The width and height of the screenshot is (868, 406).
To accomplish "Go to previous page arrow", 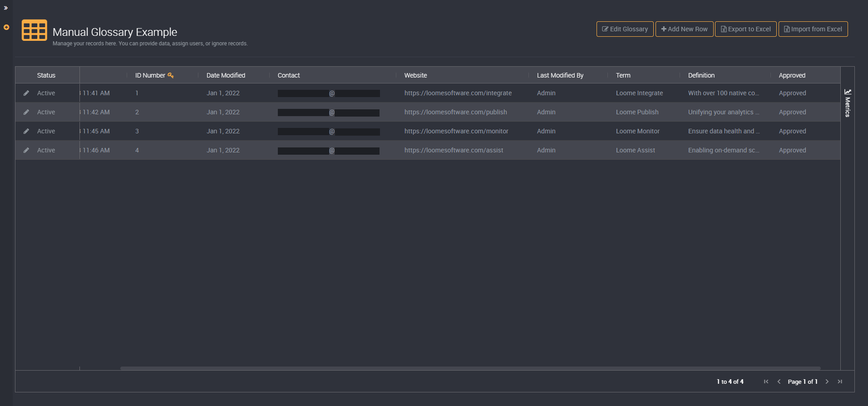I will click(x=779, y=382).
